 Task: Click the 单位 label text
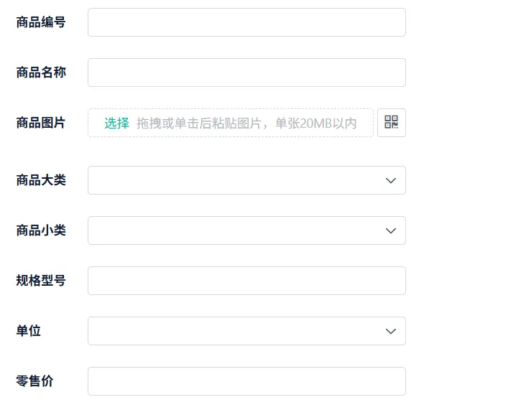click(29, 331)
